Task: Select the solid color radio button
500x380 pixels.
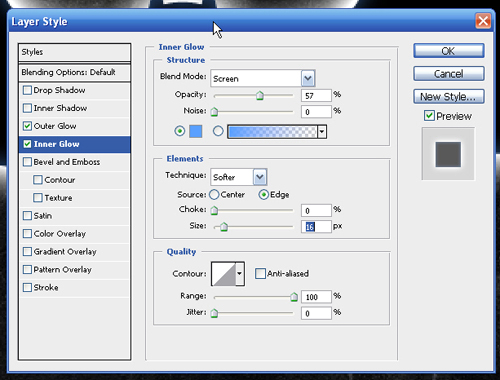Action: 180,131
